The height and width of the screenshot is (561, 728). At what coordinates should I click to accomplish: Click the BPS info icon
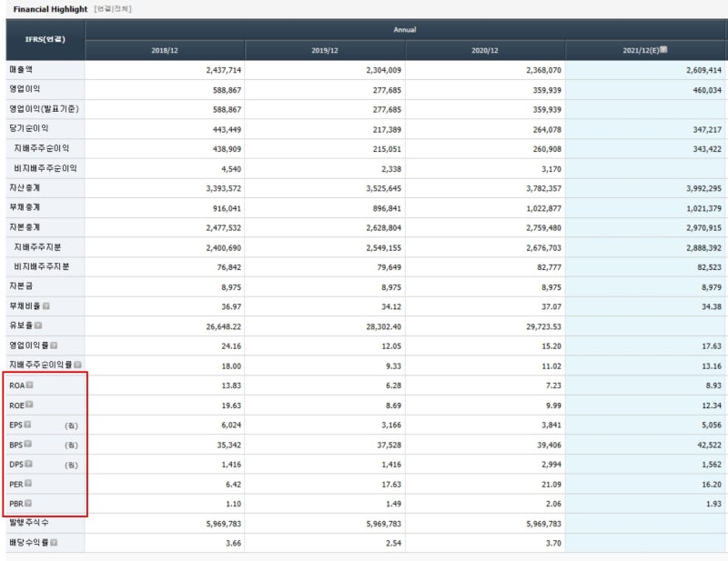coord(28,444)
